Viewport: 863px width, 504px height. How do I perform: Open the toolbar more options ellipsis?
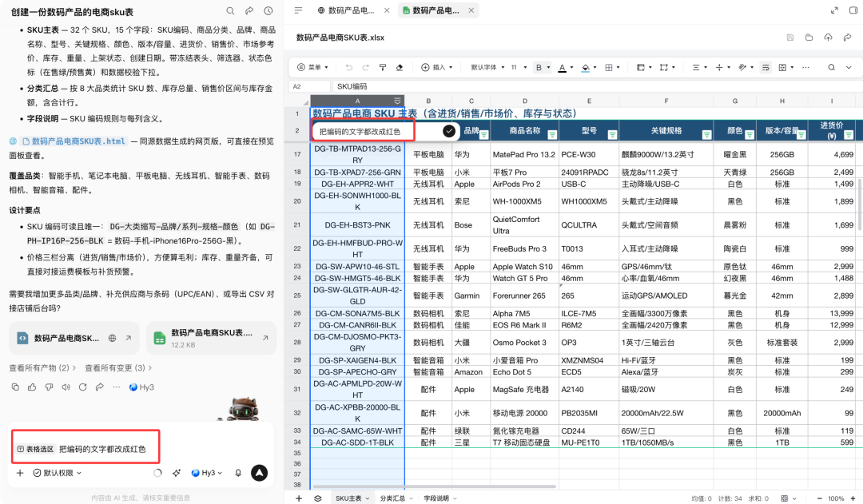805,67
